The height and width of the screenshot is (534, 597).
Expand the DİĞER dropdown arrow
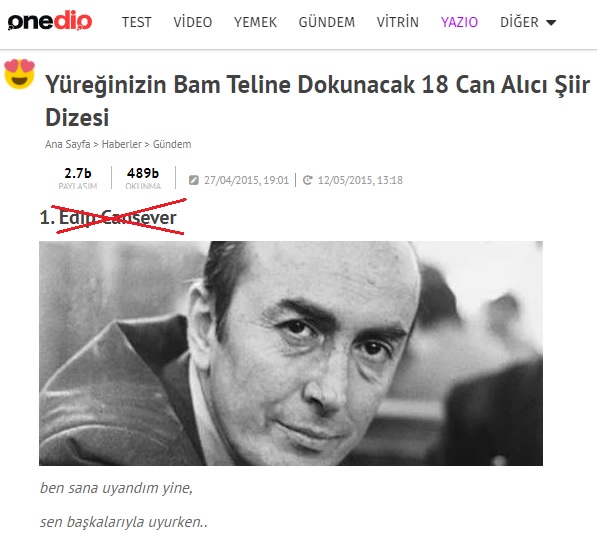(x=551, y=22)
